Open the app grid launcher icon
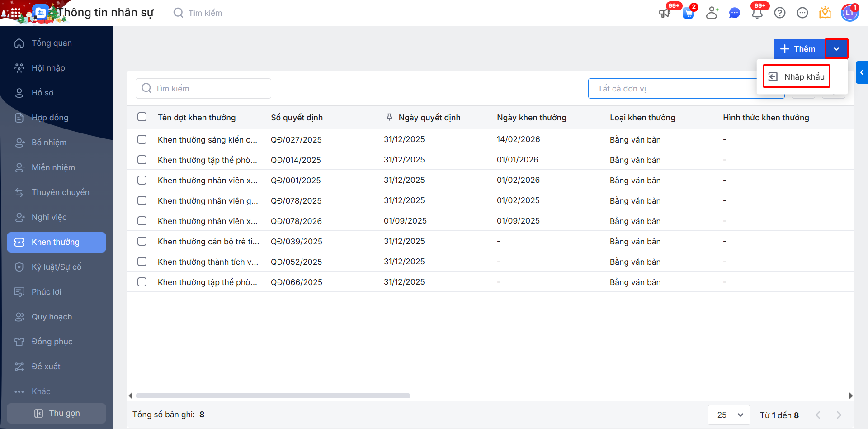Image resolution: width=868 pixels, height=429 pixels. pyautogui.click(x=15, y=13)
